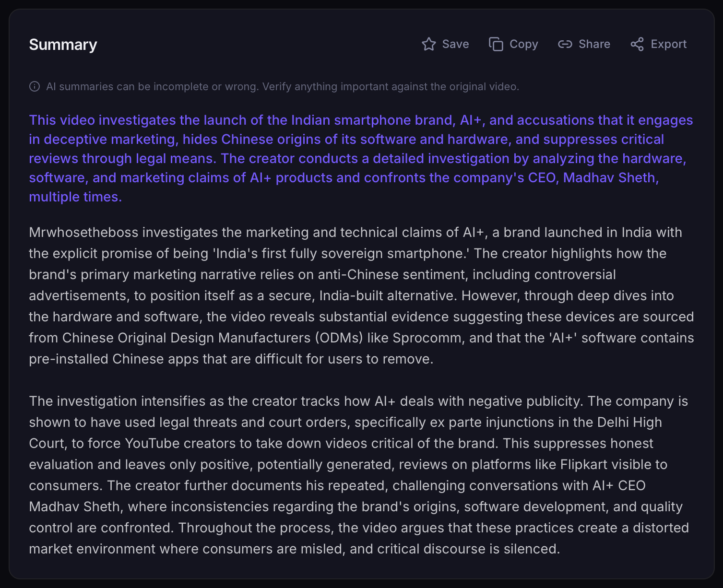Click the AI summaries disclaimer text
The width and height of the screenshot is (723, 588).
click(283, 86)
